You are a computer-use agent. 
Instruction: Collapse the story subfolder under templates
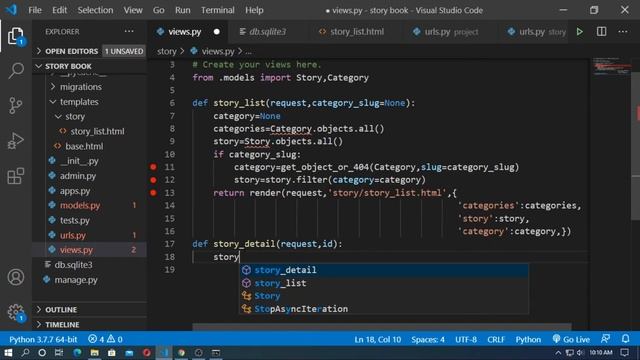(x=75, y=117)
